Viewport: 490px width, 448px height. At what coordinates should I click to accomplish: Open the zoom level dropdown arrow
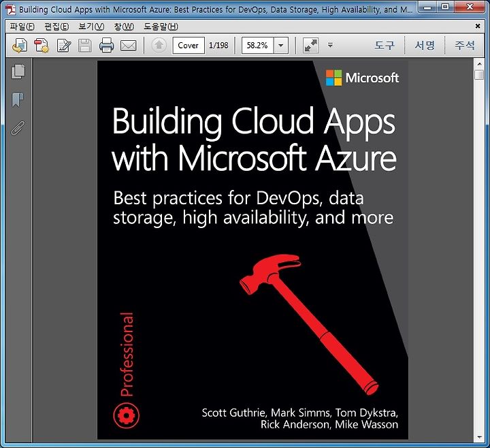click(x=281, y=46)
